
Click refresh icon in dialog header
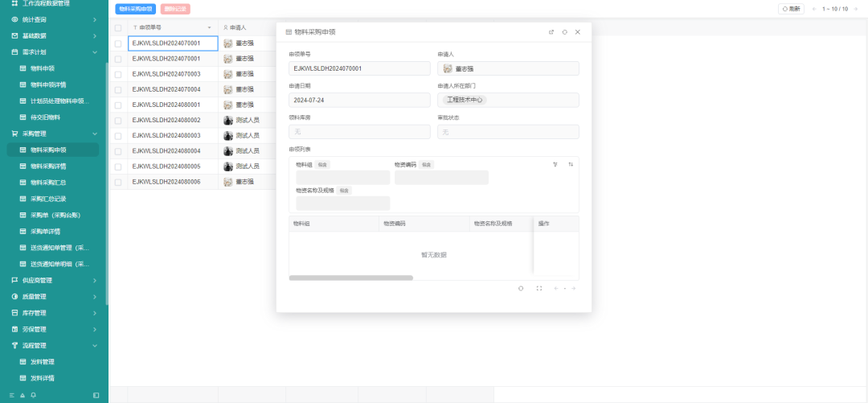564,32
